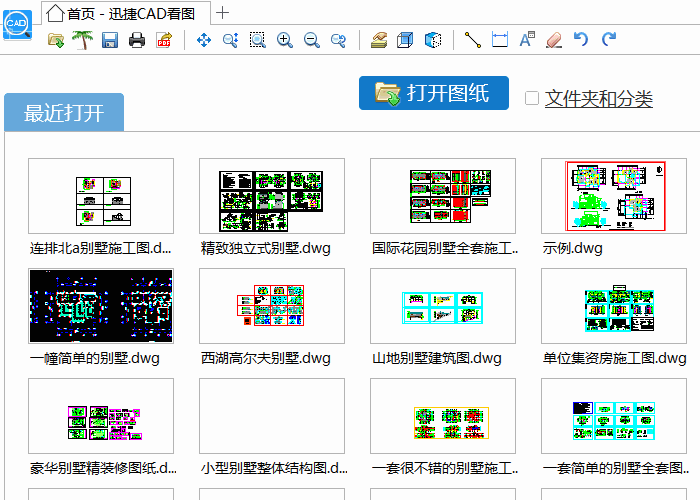Click file name 精致独立式别墅.dwg
Image resolution: width=700 pixels, height=500 pixels.
point(266,248)
